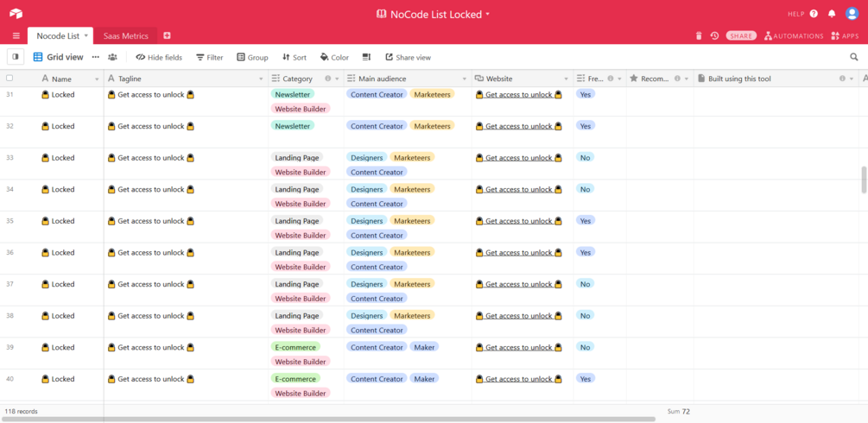
Task: Open the view options ellipsis
Action: 96,57
